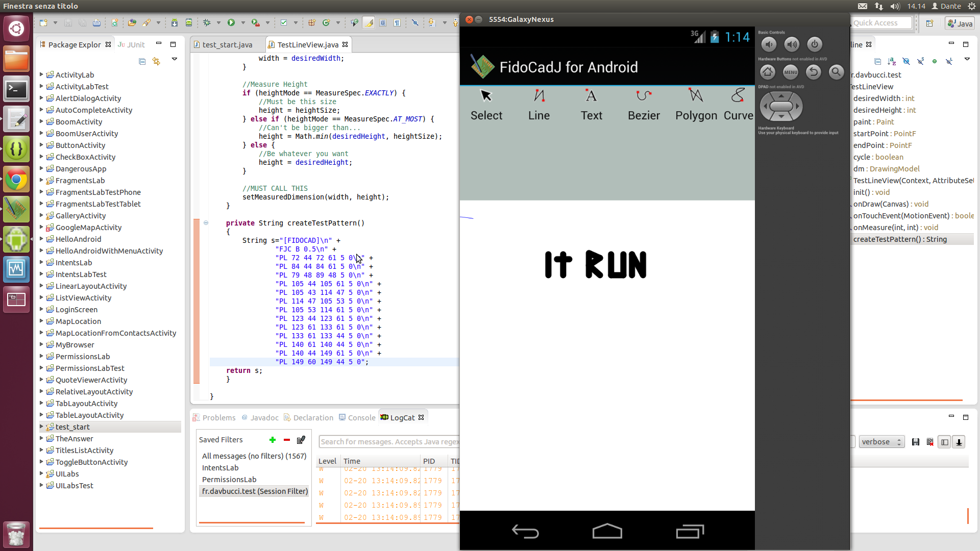
Task: Expand the BoomActivity project node
Action: click(41, 122)
